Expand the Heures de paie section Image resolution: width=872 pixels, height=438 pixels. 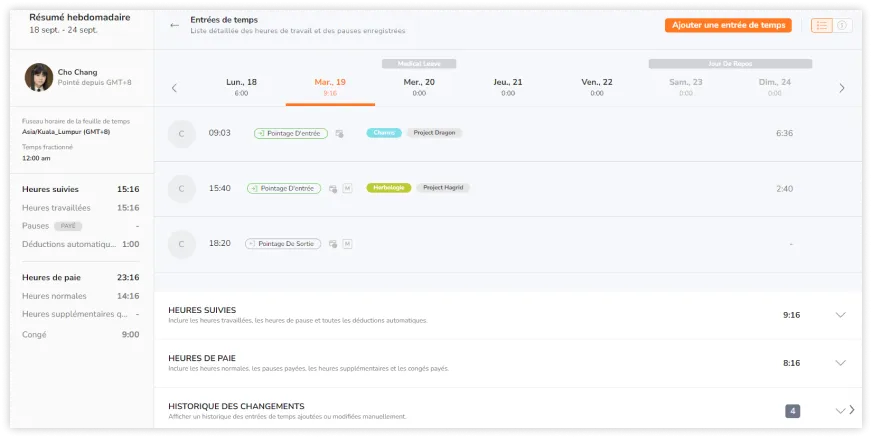point(840,363)
